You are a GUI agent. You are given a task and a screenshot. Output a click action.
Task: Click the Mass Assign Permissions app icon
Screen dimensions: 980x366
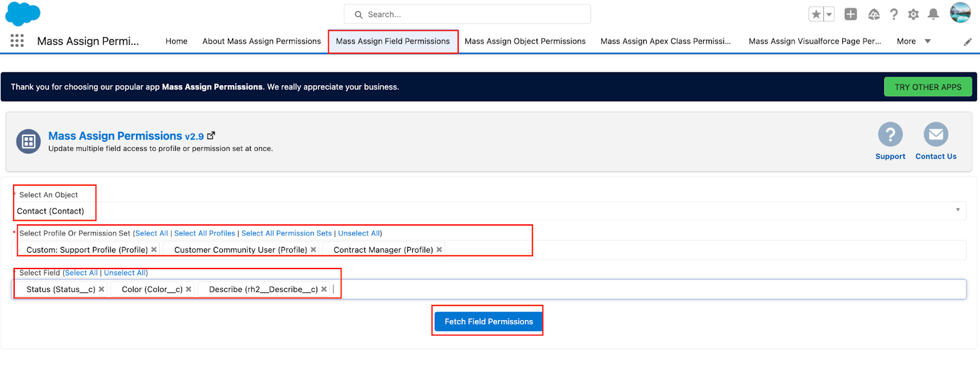coord(28,142)
